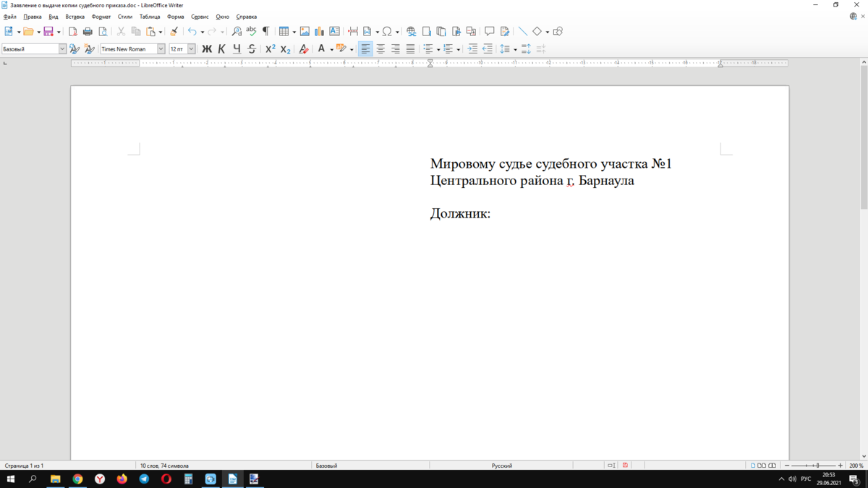This screenshot has width=868, height=488.
Task: Open the Вставка menu
Action: (75, 17)
